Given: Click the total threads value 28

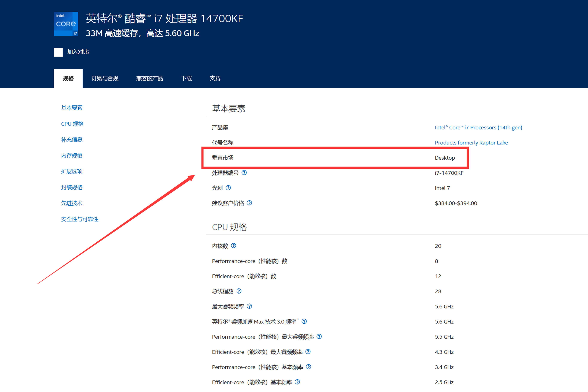Looking at the screenshot, I should tap(438, 291).
